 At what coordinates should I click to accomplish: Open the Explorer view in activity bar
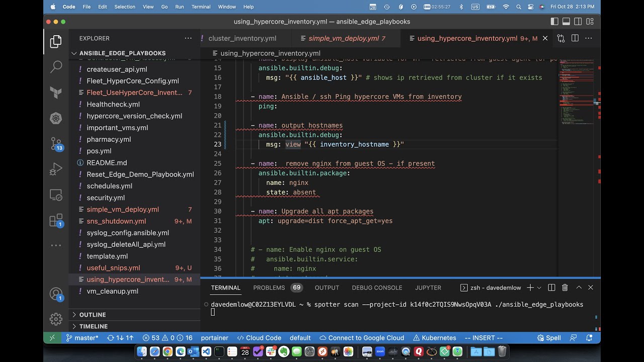(x=56, y=42)
